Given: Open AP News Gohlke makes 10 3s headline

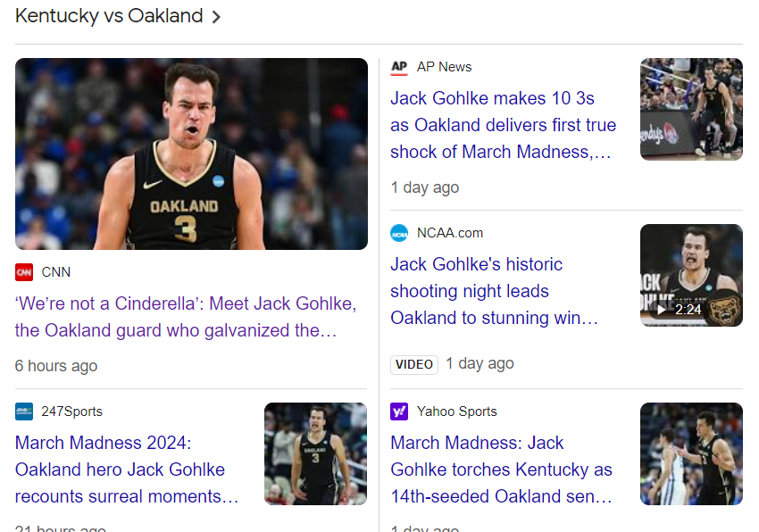Looking at the screenshot, I should (503, 125).
